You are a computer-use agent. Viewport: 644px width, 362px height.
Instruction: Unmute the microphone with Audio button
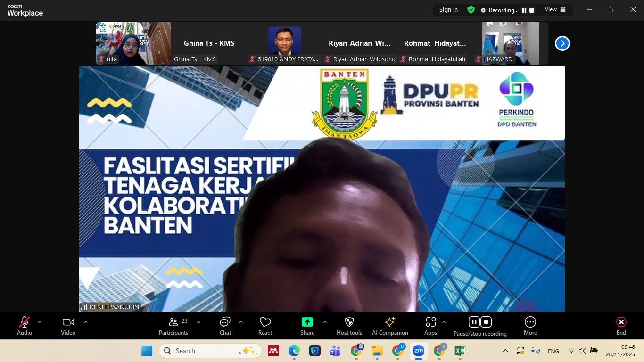click(x=25, y=322)
